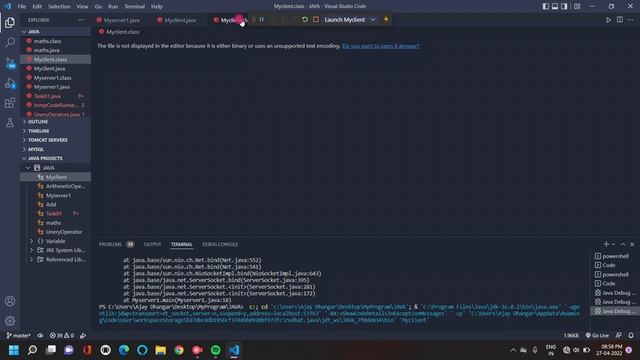Open Myserver1.java file in Explorer list

pyautogui.click(x=52, y=87)
